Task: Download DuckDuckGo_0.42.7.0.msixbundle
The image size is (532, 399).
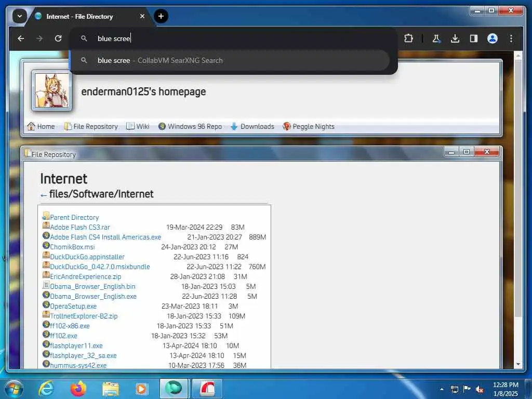Action: (x=100, y=267)
